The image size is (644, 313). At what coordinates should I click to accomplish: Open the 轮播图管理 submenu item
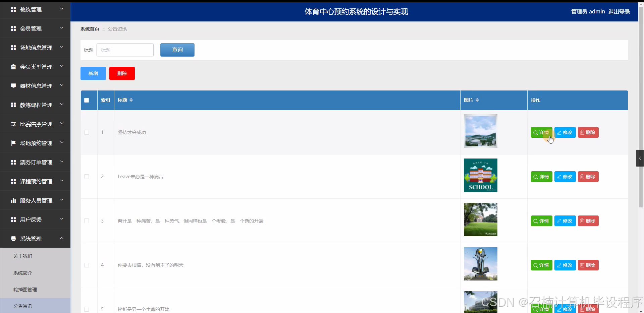35,290
